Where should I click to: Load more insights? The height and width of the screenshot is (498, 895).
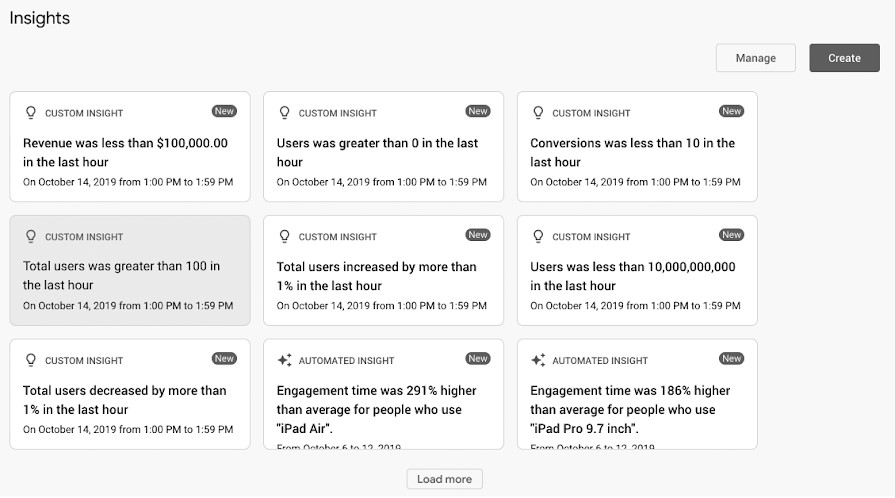[x=444, y=479]
